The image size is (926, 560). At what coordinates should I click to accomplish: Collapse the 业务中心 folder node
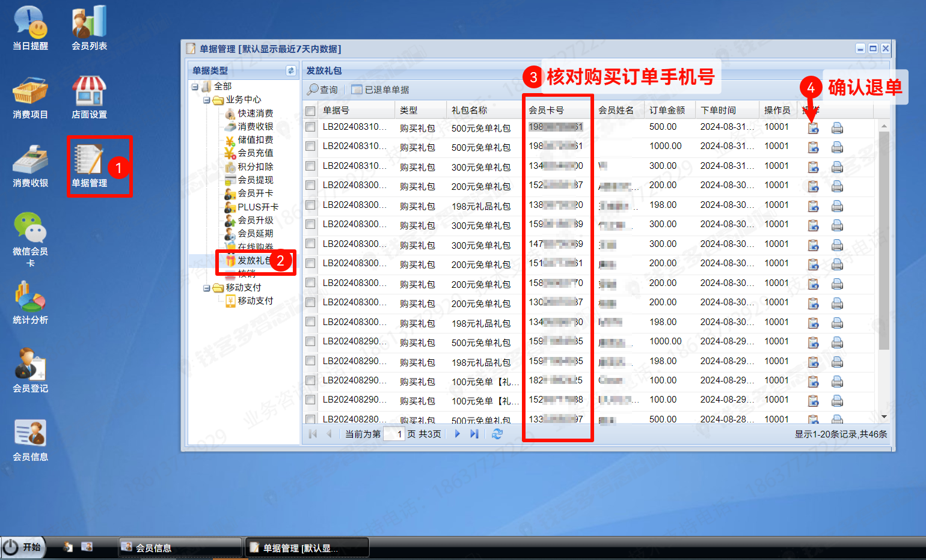point(206,100)
